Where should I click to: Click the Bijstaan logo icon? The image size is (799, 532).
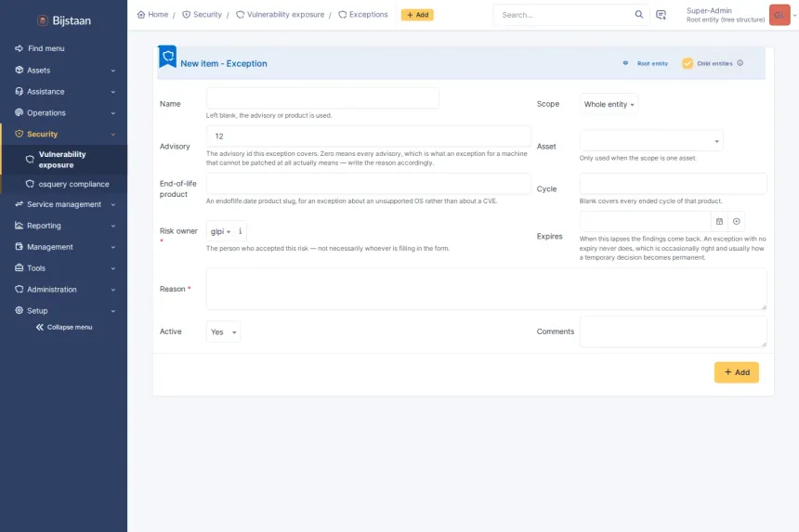click(x=43, y=20)
